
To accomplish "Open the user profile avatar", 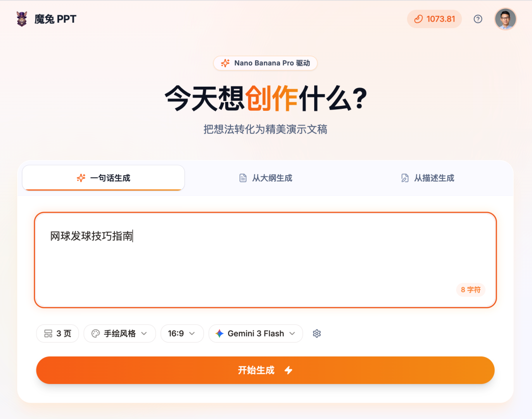I will 505,19.
